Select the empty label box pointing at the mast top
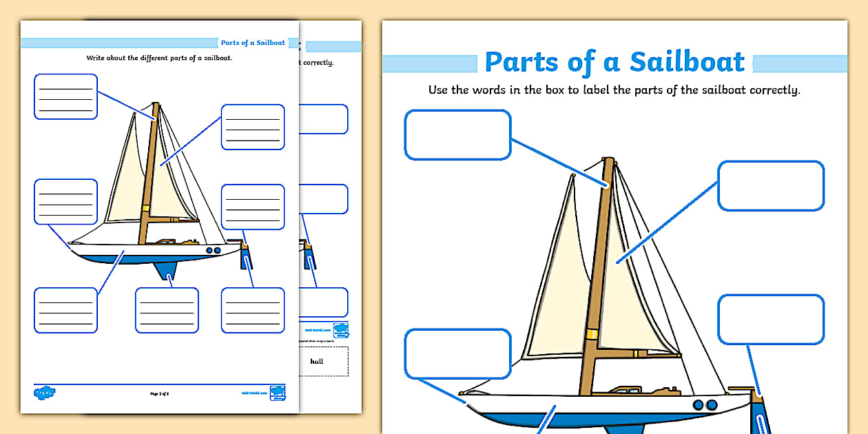Screen dimensions: 868x434 [457, 135]
